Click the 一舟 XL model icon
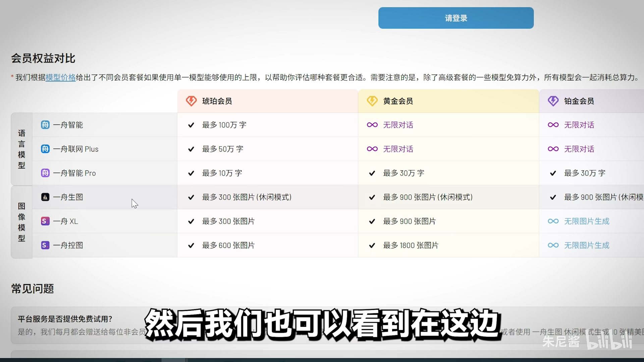Screen dimensions: 644x362 point(45,221)
